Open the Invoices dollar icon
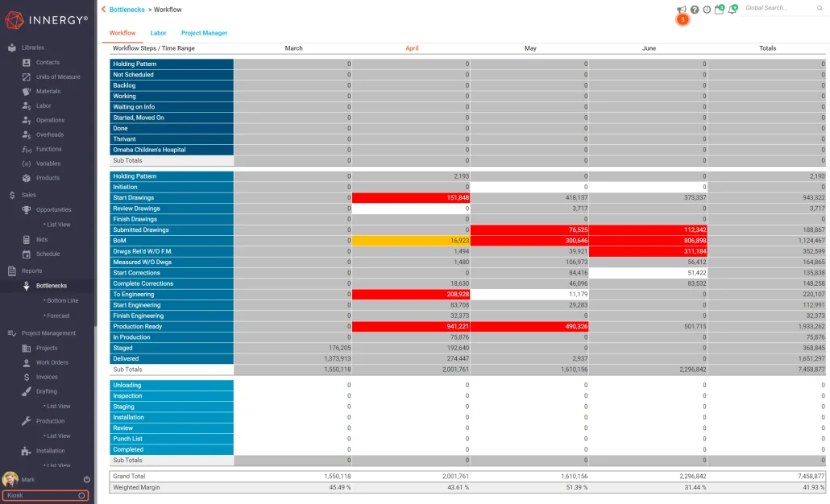The height and width of the screenshot is (504, 830). pos(26,377)
